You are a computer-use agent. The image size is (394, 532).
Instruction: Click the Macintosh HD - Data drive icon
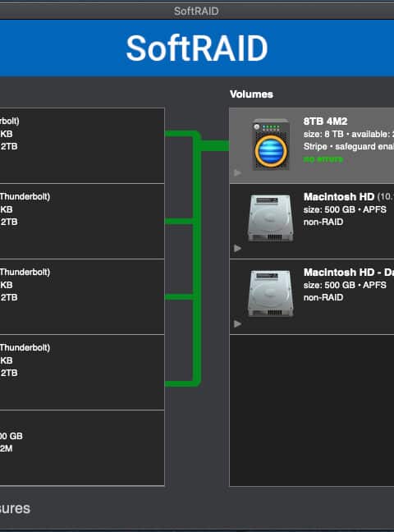(x=271, y=293)
